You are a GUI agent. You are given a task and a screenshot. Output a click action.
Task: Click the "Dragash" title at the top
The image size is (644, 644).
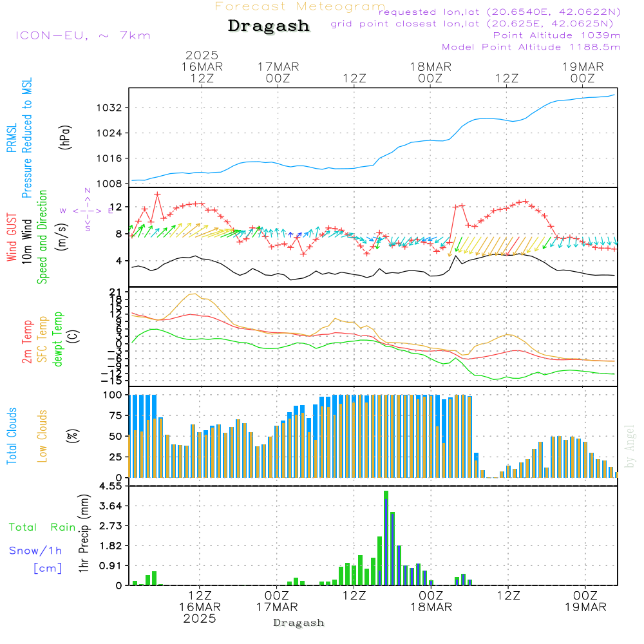(x=269, y=26)
